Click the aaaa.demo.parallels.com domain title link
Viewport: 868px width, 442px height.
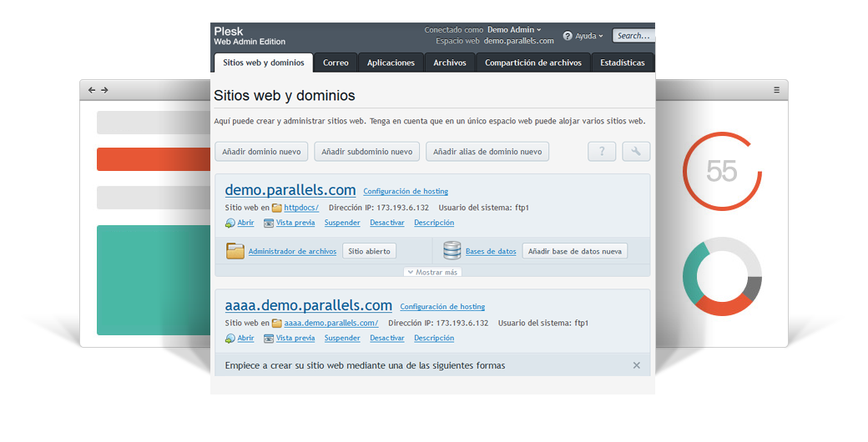pos(308,305)
